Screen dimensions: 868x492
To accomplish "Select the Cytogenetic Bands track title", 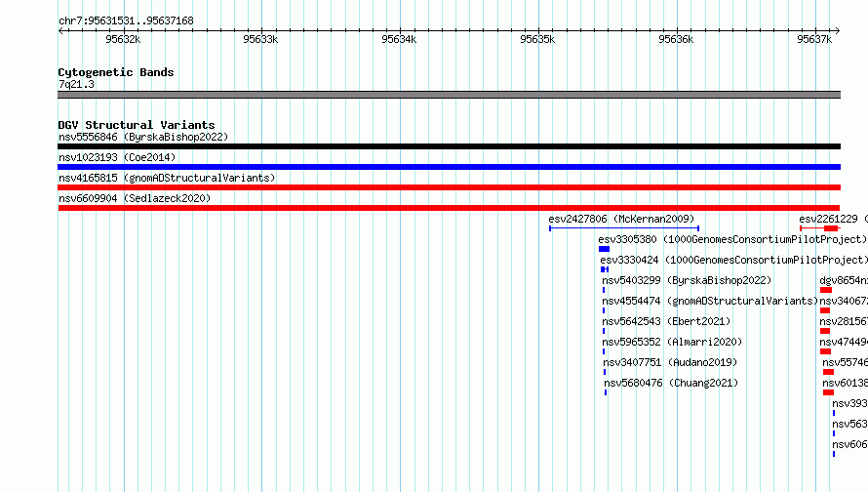I will 116,72.
